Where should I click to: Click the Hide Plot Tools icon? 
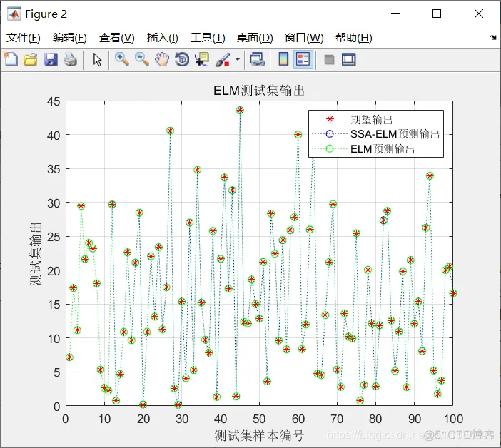(329, 59)
